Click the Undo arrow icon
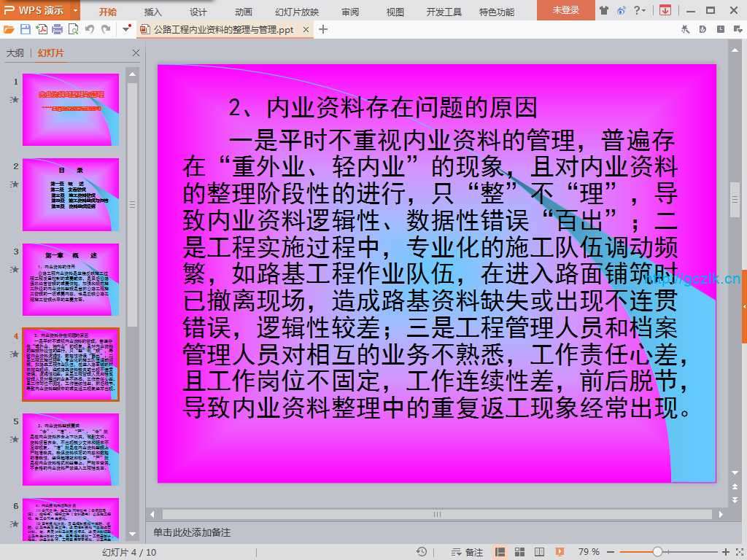This screenshot has height=560, width=747. point(90,29)
